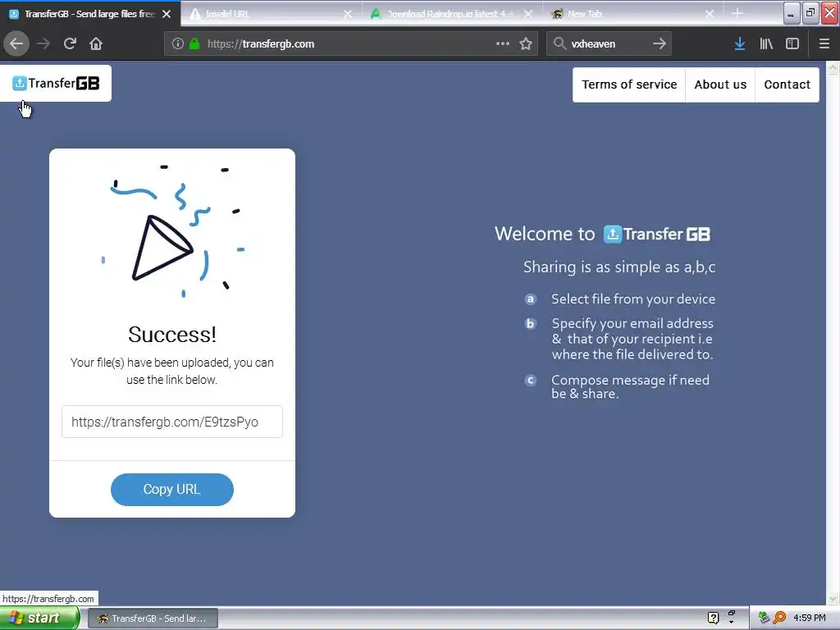Close the New Tab tab
This screenshot has width=840, height=630.
tap(710, 14)
